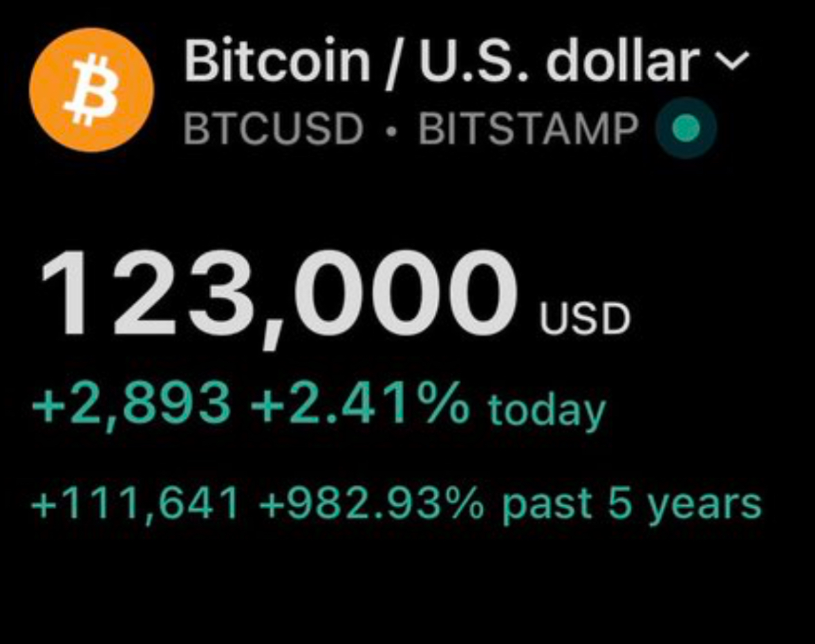The image size is (815, 644).
Task: Click the dot separator after BTCUSD
Action: click(x=391, y=129)
